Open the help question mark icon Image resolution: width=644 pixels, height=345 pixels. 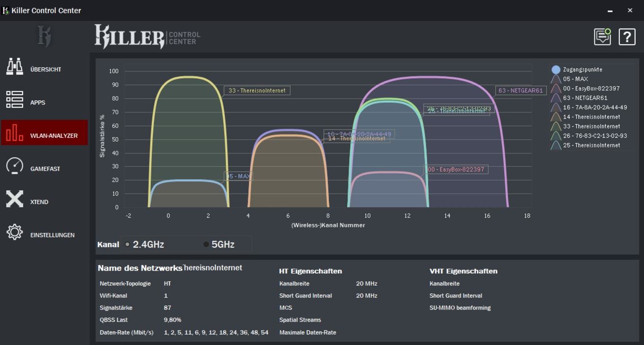(x=627, y=36)
